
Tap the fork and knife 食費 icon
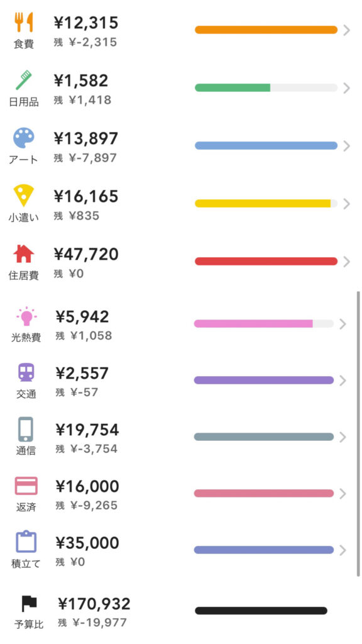coord(24,22)
